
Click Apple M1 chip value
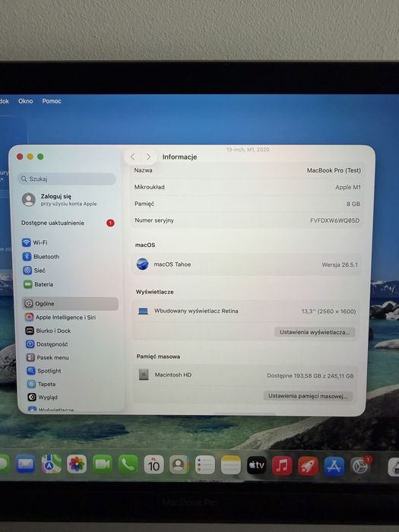[348, 187]
